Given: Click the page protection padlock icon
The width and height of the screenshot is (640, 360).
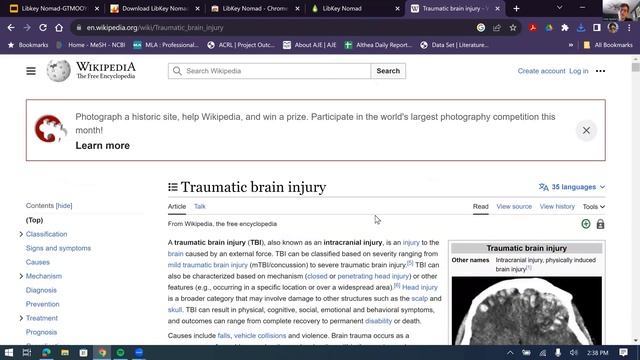Looking at the screenshot, I should coord(600,224).
